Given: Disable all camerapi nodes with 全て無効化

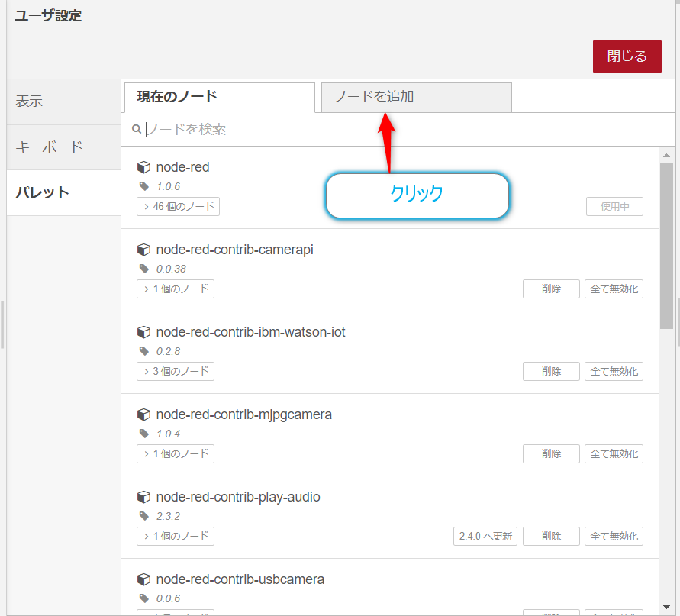Looking at the screenshot, I should click(614, 289).
